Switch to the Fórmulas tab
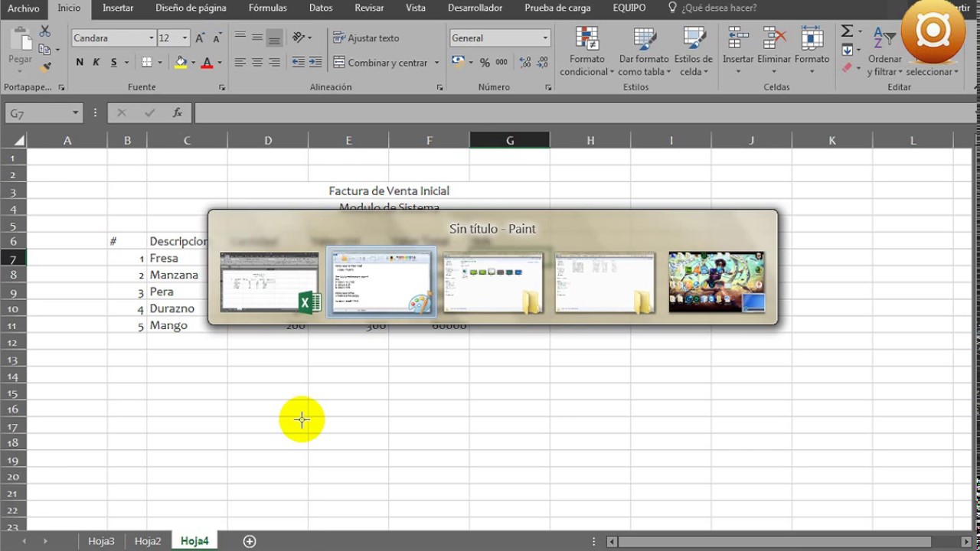 268,8
